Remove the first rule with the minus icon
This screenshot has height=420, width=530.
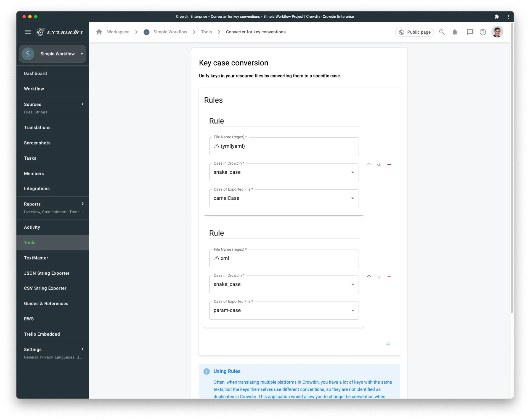pos(389,164)
